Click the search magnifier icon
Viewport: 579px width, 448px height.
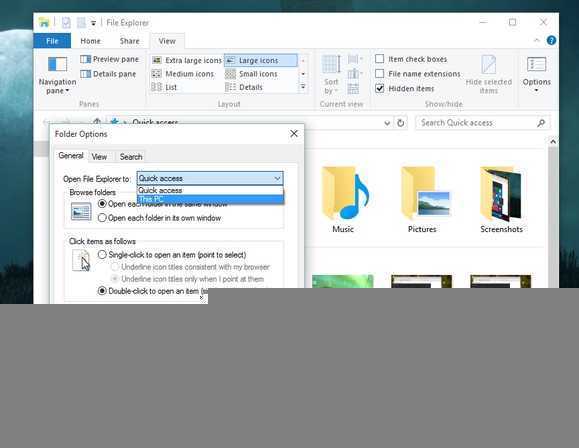541,123
